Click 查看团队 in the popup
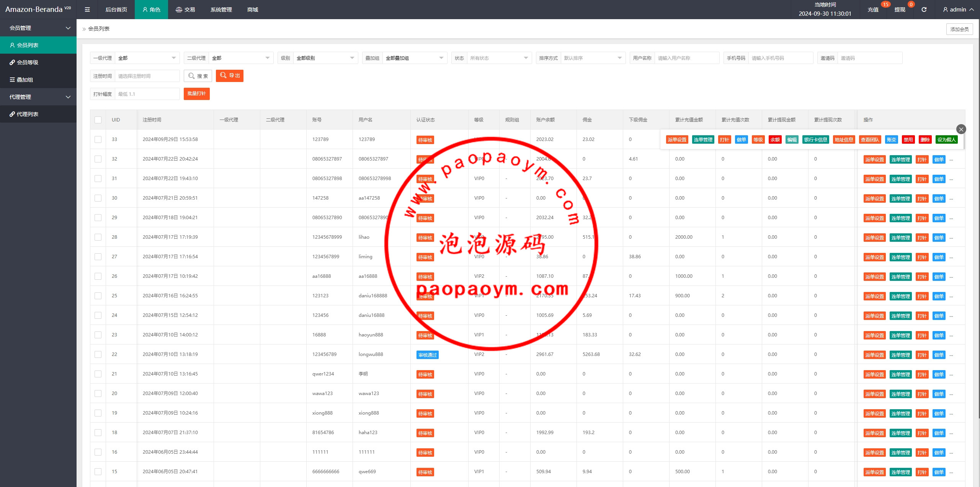 870,140
